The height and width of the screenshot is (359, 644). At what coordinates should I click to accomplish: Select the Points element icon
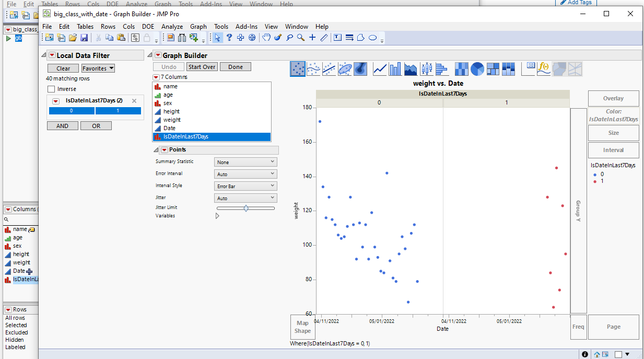point(298,68)
